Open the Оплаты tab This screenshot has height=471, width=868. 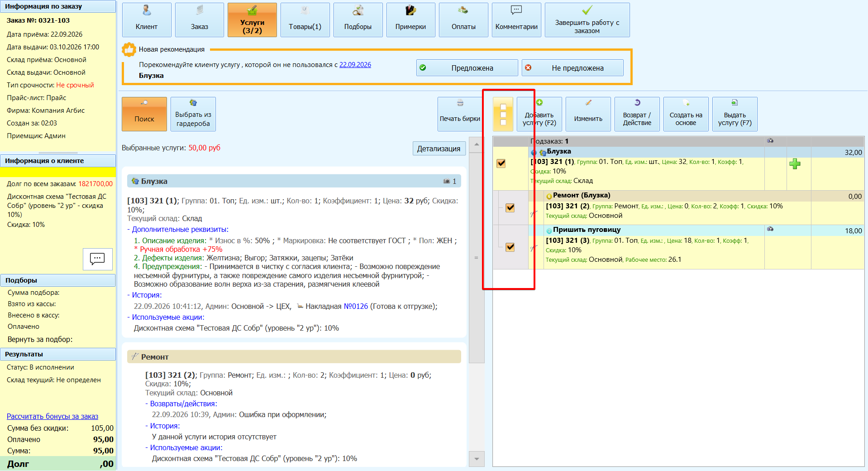point(463,20)
